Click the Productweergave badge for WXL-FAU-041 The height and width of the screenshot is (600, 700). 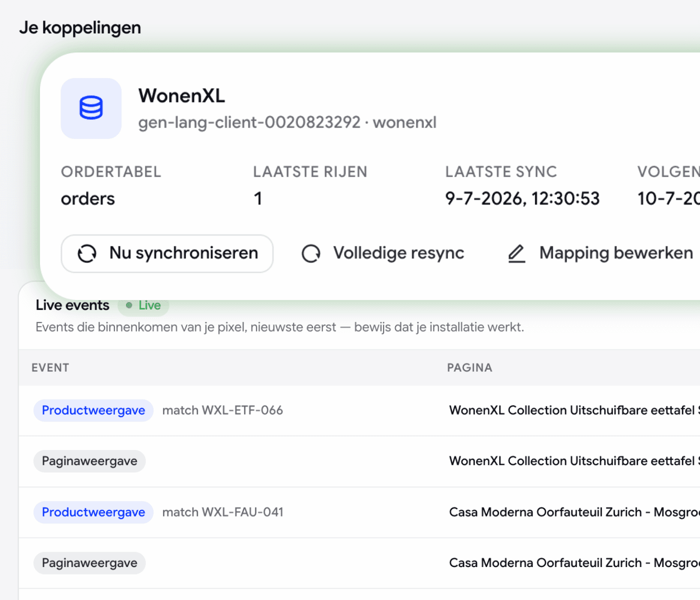(93, 512)
